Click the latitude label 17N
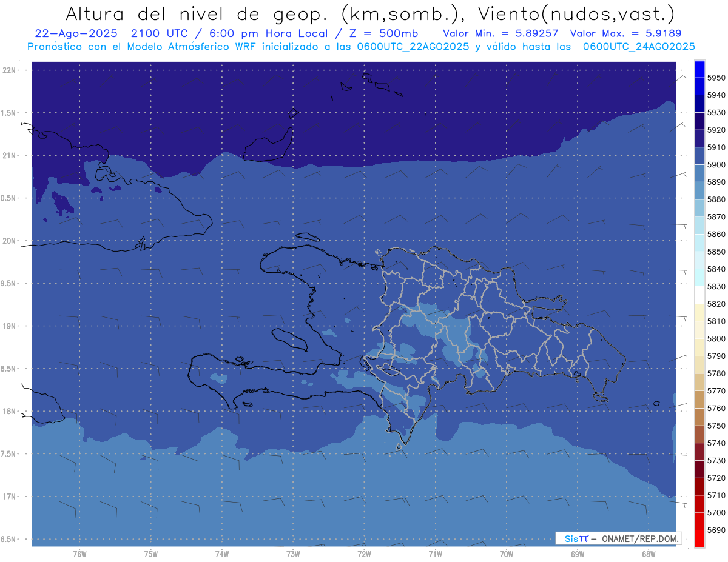728x562 pixels. tap(9, 497)
